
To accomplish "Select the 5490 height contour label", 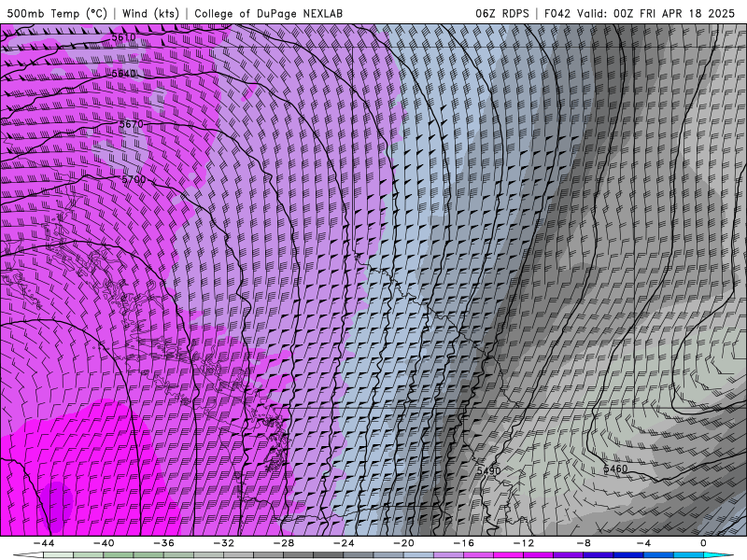I will click(488, 471).
